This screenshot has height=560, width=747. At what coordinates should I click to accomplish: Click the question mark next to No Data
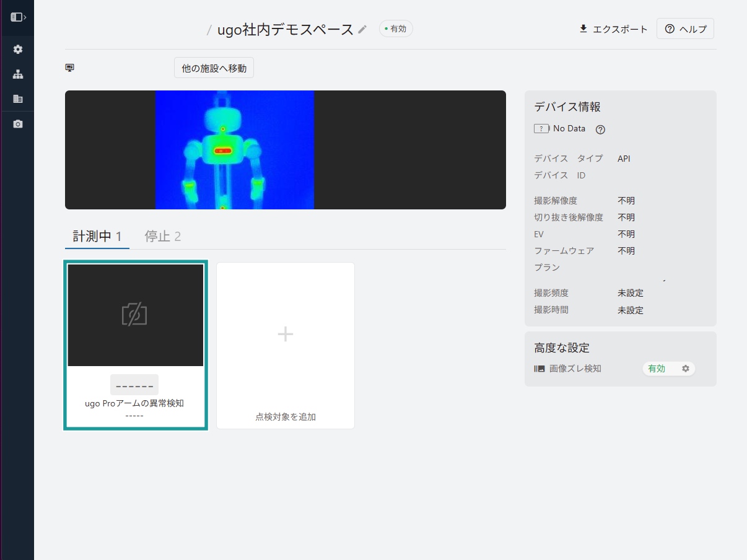[x=600, y=129]
